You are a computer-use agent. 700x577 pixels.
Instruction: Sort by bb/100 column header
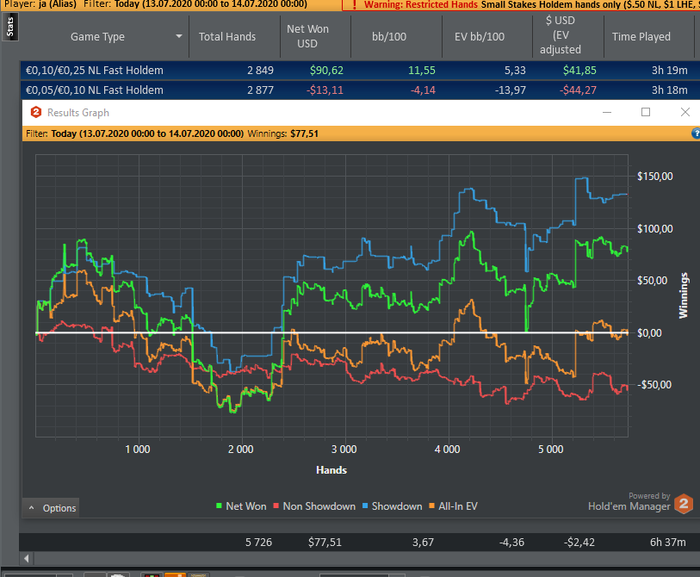[389, 37]
